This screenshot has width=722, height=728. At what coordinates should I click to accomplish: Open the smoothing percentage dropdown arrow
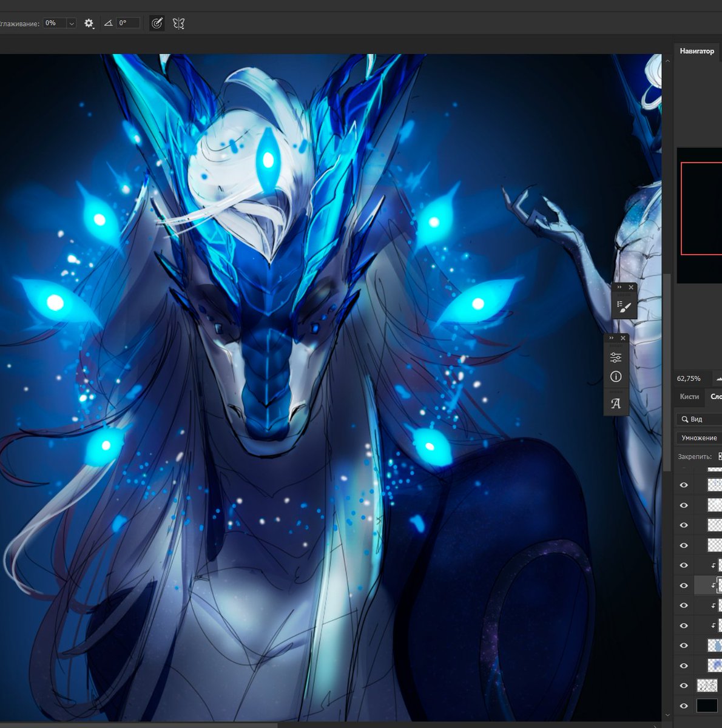pos(72,23)
